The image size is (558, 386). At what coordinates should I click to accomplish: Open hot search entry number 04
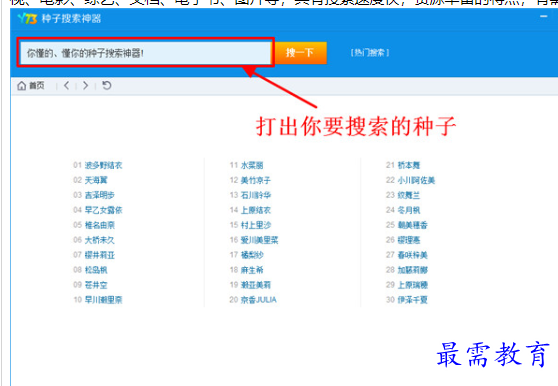click(x=103, y=210)
